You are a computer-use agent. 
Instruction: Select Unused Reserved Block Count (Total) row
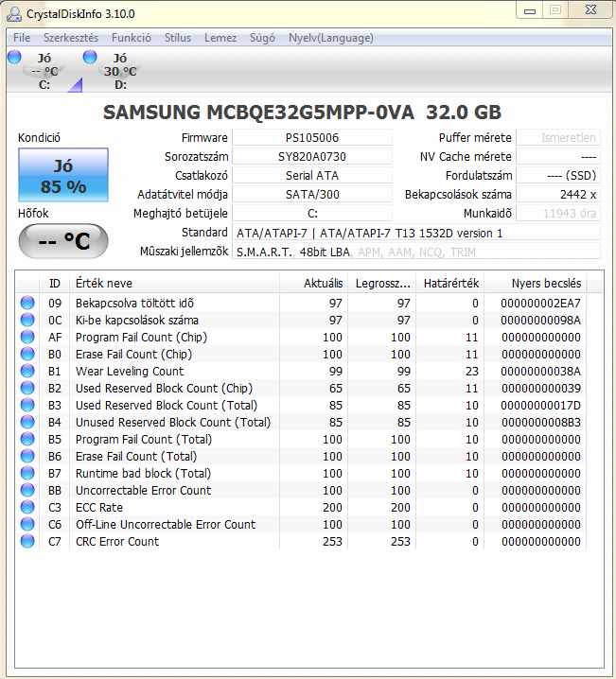301,422
